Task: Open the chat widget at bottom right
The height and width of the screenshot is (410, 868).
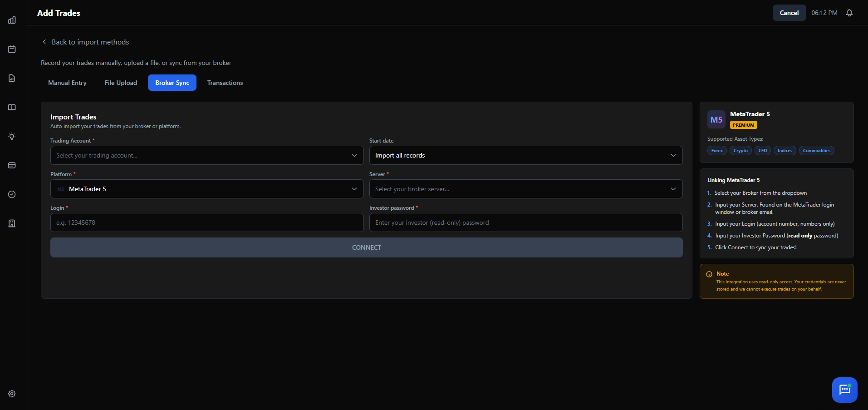Action: point(844,390)
